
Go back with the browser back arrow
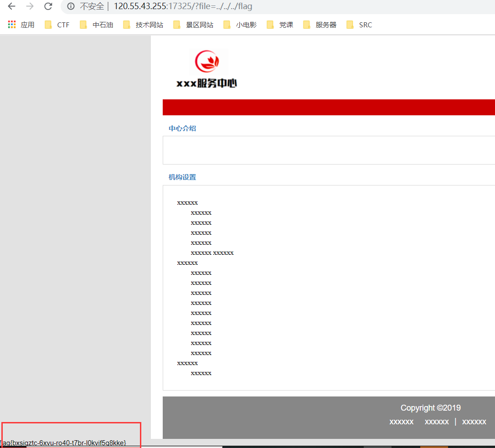click(12, 6)
